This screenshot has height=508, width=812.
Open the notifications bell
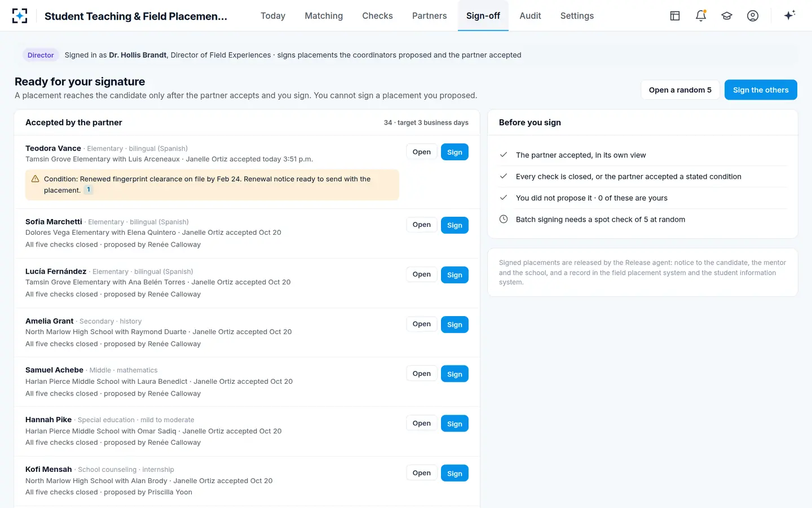tap(701, 16)
